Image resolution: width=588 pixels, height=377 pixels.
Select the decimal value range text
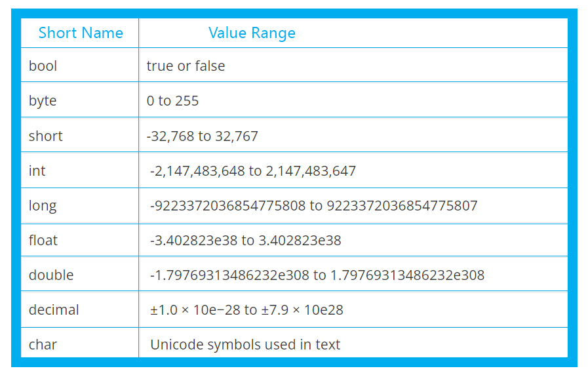246,310
